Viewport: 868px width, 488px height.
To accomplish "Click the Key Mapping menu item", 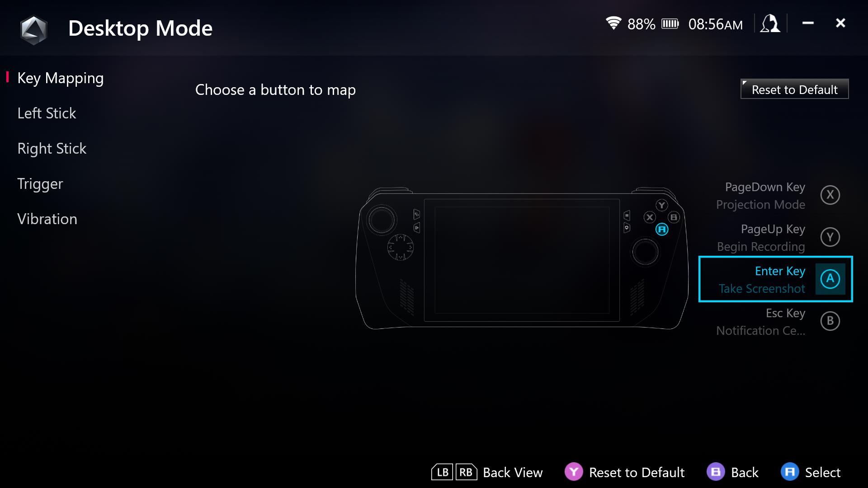I will [x=60, y=77].
